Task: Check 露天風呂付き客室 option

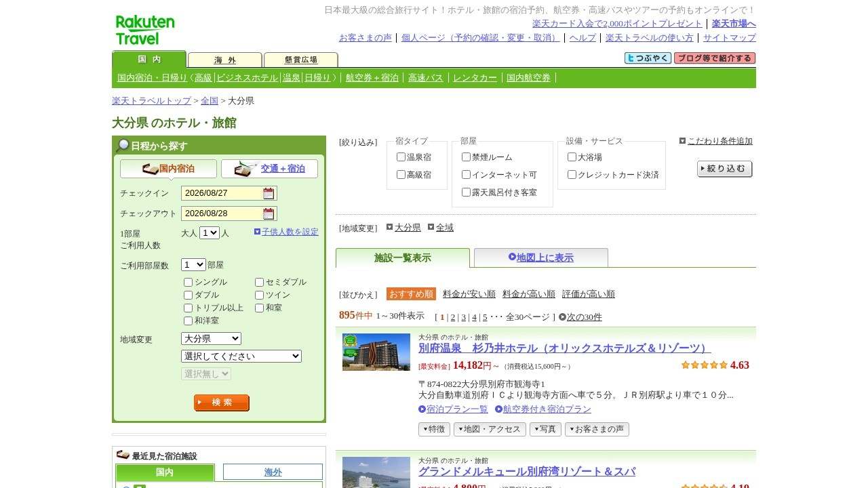Action: point(466,192)
